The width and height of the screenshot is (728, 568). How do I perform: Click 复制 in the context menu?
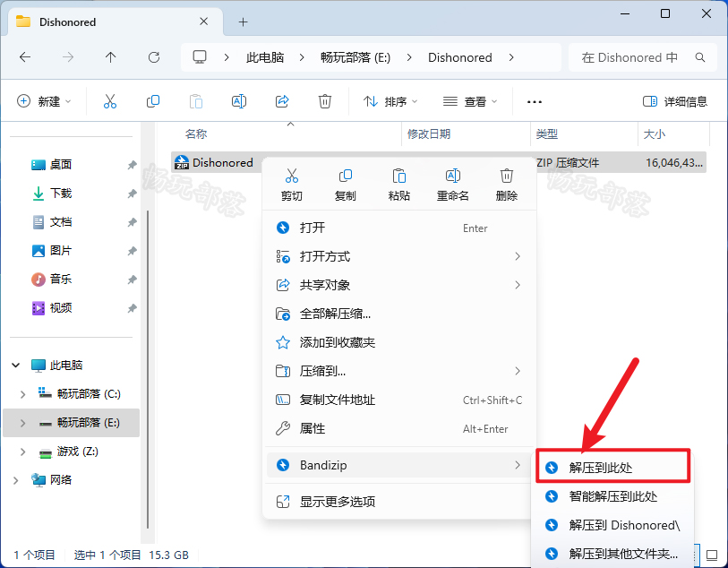pyautogui.click(x=345, y=185)
